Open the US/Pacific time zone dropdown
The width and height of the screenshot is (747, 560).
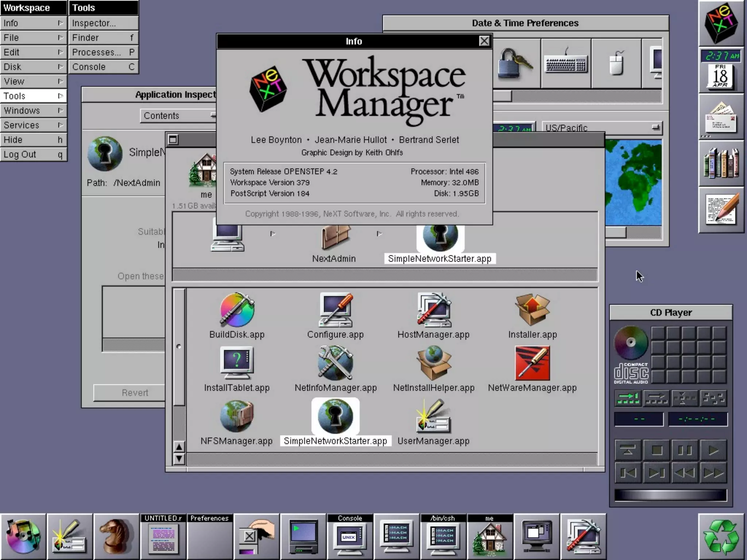tap(602, 128)
